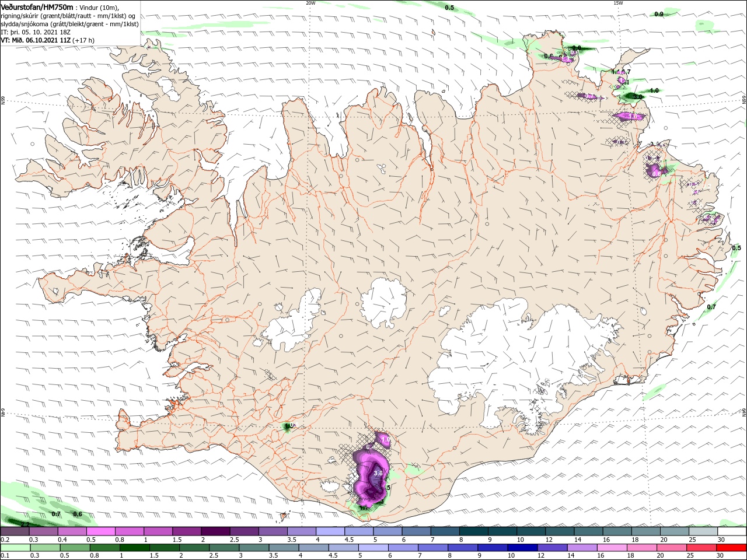Select the 'Vindur (10m),' header text
Screen dimensions: 747x560
coord(98,8)
